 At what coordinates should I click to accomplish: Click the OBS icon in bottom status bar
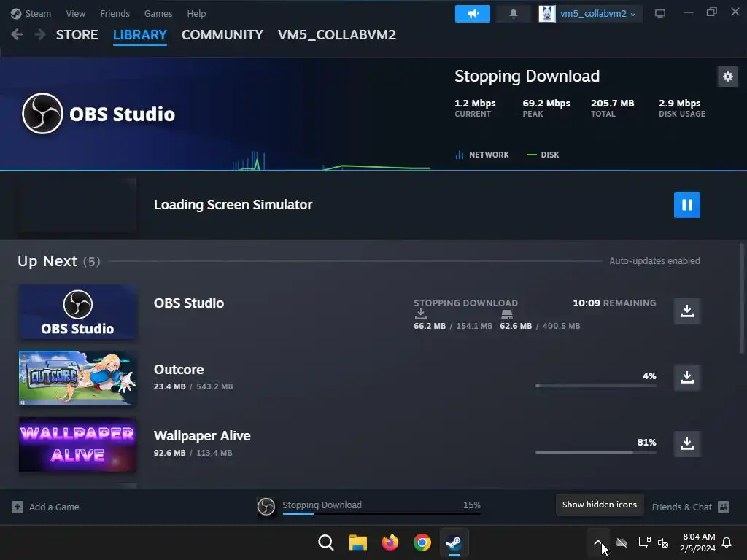266,507
